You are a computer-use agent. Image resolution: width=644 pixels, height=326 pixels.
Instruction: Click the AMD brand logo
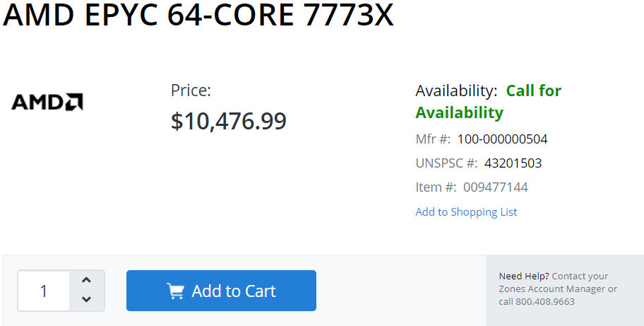(47, 102)
